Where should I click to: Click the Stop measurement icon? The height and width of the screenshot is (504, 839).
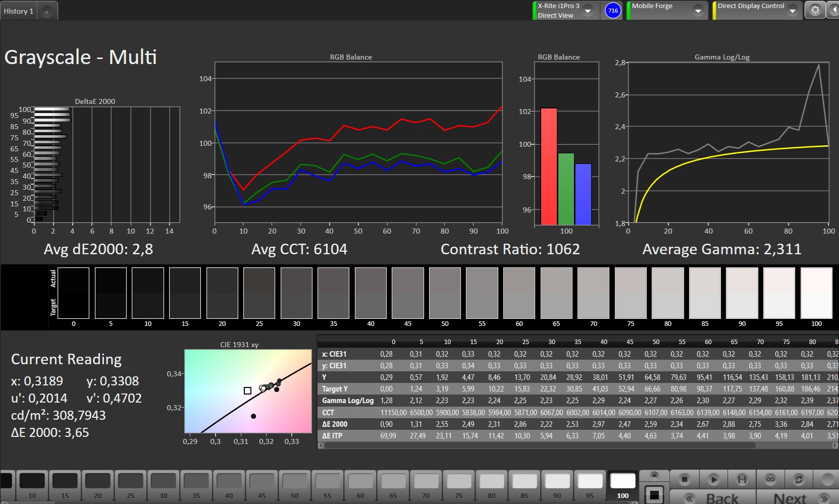tap(685, 479)
